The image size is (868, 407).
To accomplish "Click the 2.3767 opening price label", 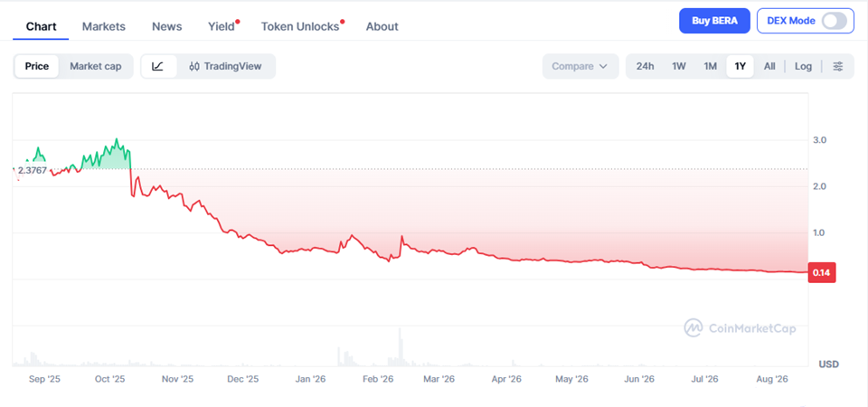I will tap(33, 171).
